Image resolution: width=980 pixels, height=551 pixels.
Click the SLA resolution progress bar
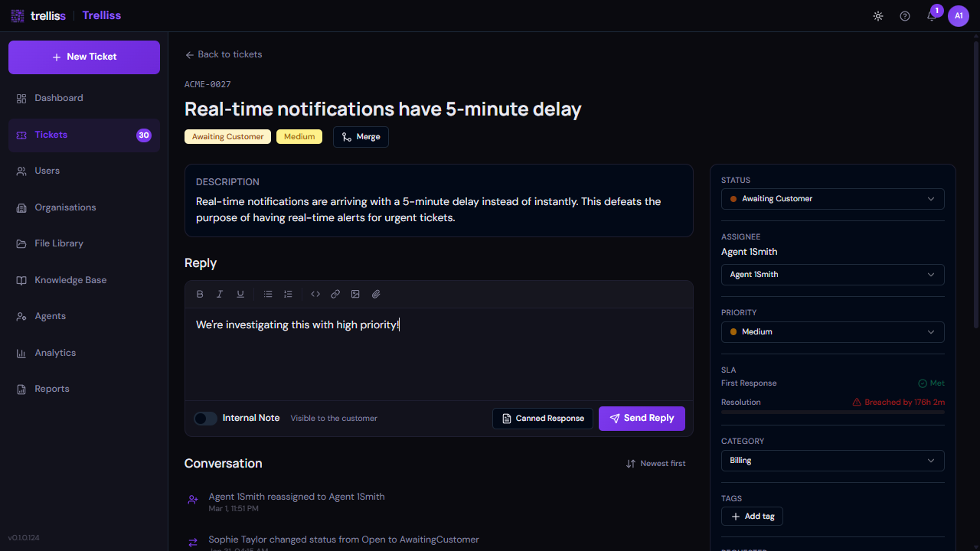(x=832, y=412)
